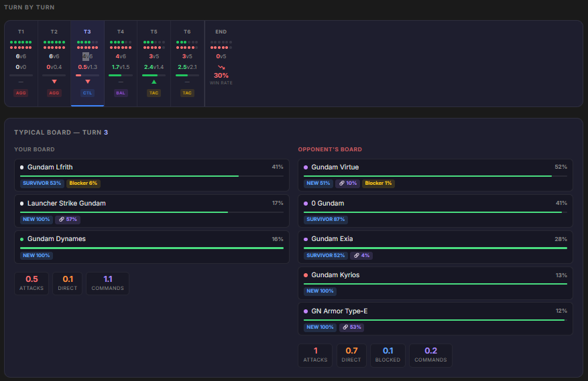Image resolution: width=588 pixels, height=381 pixels.
Task: Open the GN Armor Type-E card
Action: pyautogui.click(x=435, y=319)
